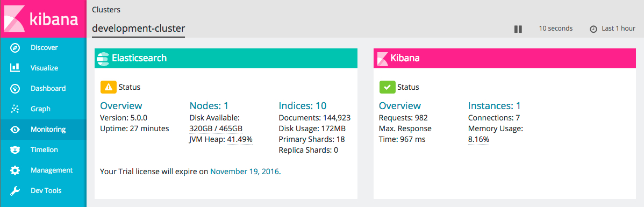
Task: Open the Last 1 hour time picker
Action: [619, 28]
